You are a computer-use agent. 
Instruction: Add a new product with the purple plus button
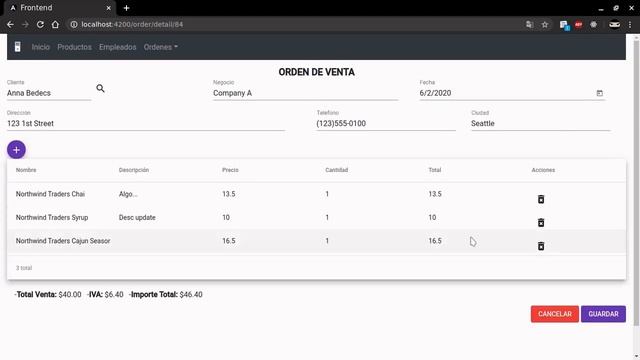coord(16,150)
